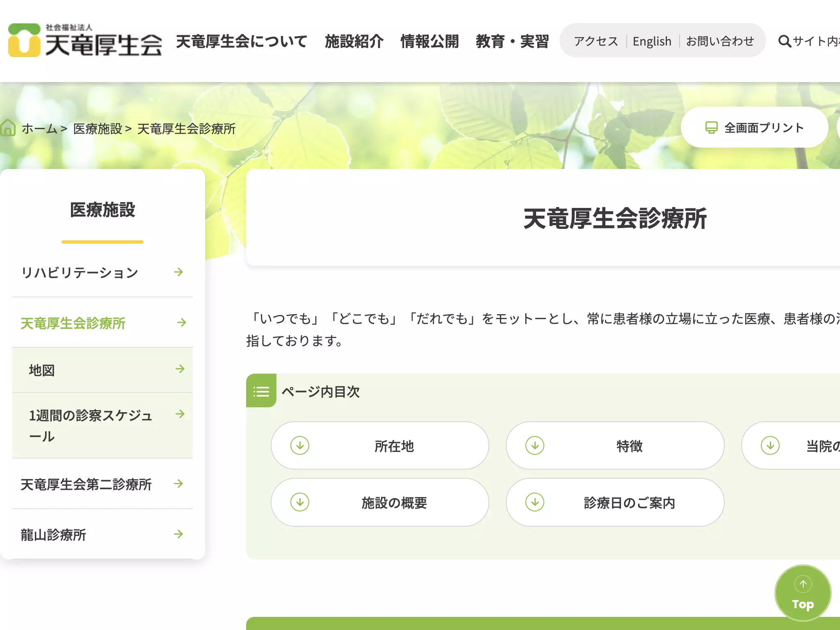Open 1週間の診察スケジュール sidebar link

point(103,425)
